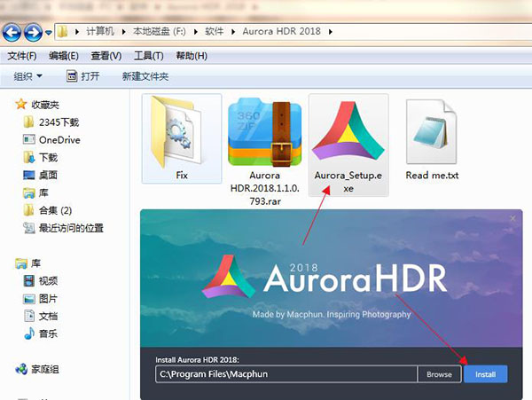This screenshot has width=532, height=400.
Task: Click the Forward navigation arrow
Action: pos(34,32)
